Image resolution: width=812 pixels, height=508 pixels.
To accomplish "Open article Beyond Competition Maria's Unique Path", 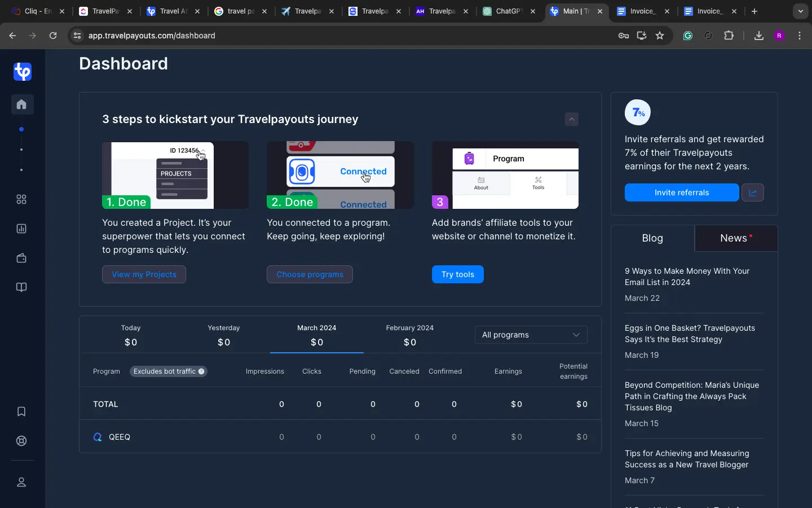I will click(692, 396).
